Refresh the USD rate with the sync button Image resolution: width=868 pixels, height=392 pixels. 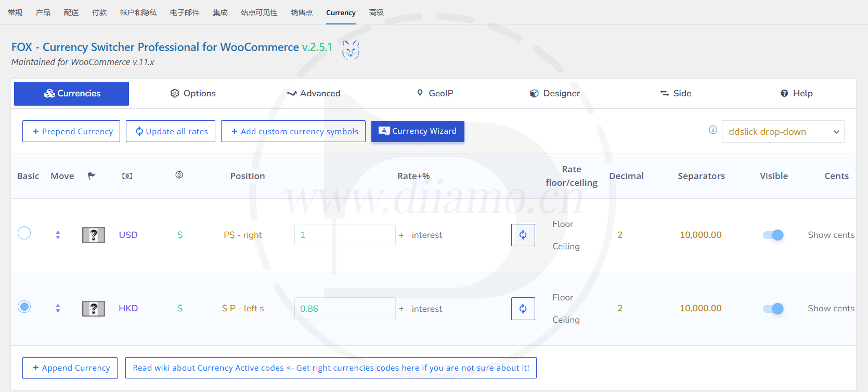coord(523,235)
